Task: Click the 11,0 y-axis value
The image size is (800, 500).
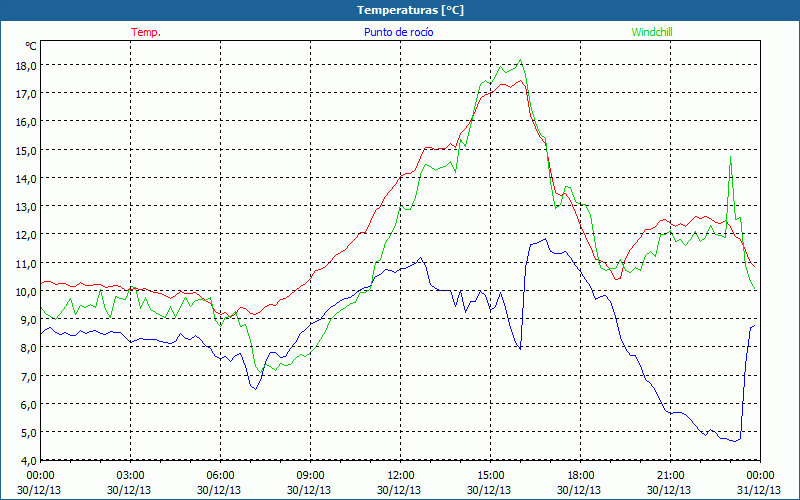Action: (26, 263)
